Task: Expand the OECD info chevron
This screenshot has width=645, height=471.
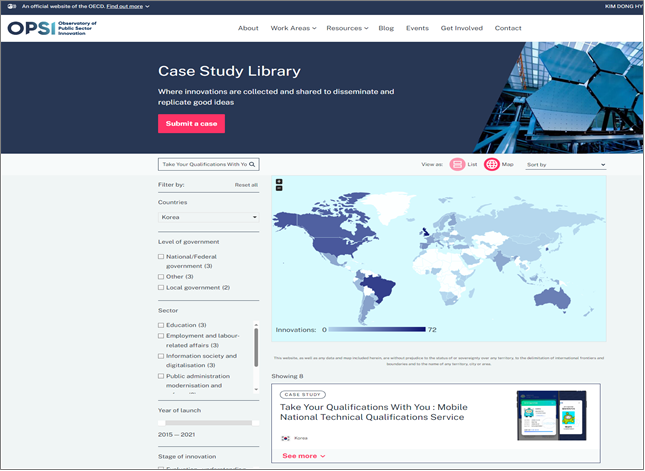Action: 147,6
